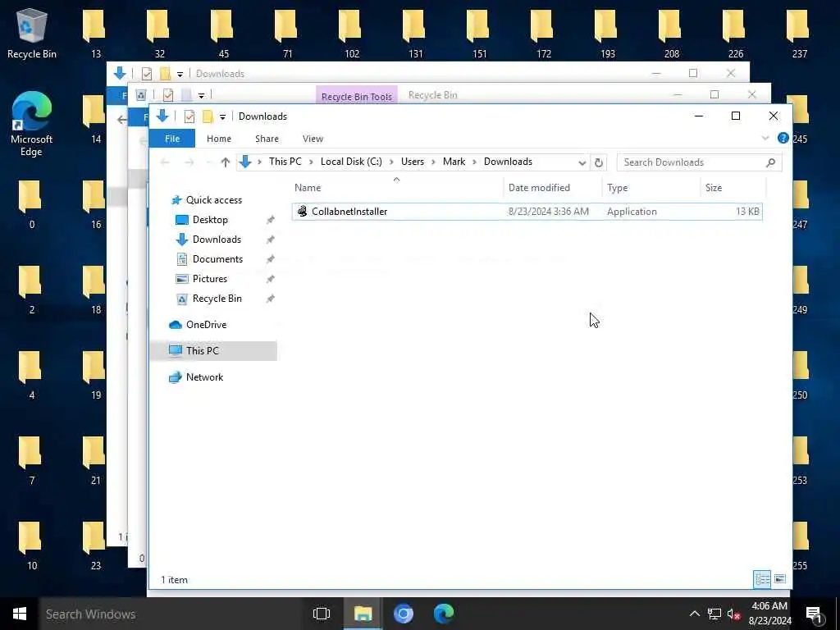The height and width of the screenshot is (630, 840).
Task: Select Network in navigation pane
Action: (204, 377)
